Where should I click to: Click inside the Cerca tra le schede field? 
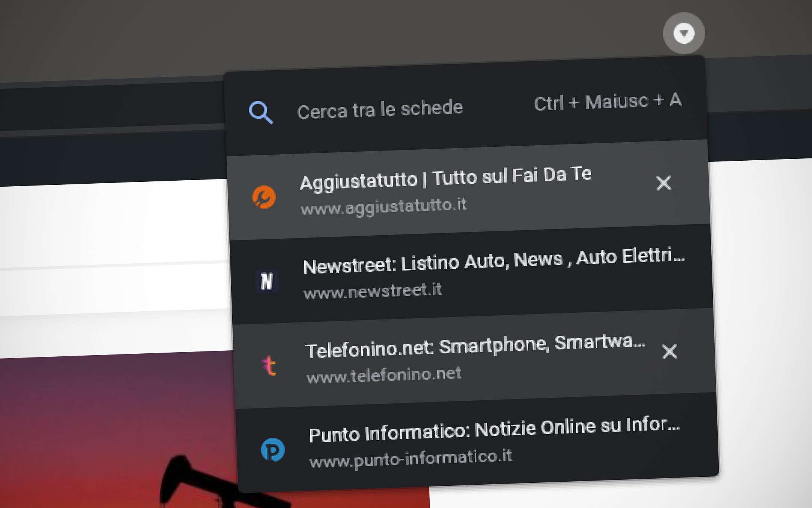pyautogui.click(x=380, y=108)
